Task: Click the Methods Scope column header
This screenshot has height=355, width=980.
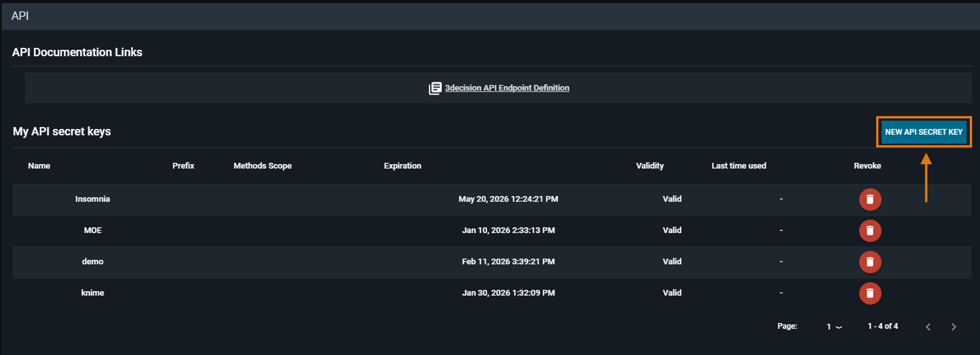Action: 262,166
